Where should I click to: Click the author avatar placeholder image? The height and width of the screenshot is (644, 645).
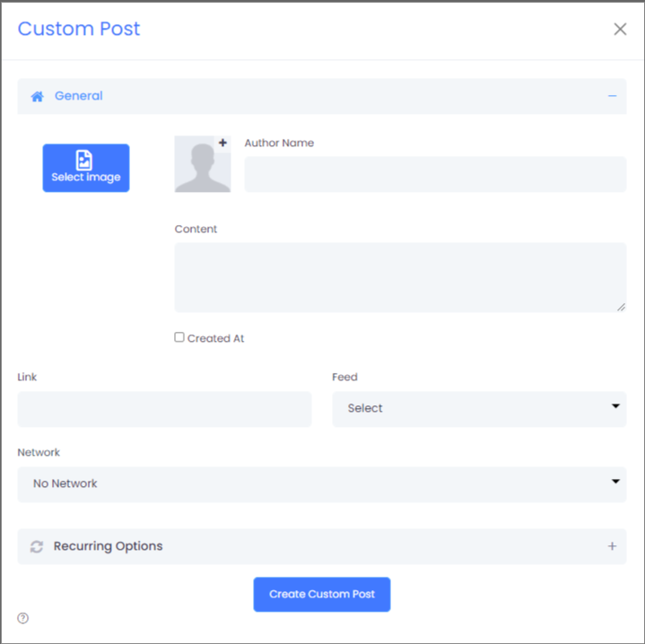pyautogui.click(x=203, y=164)
